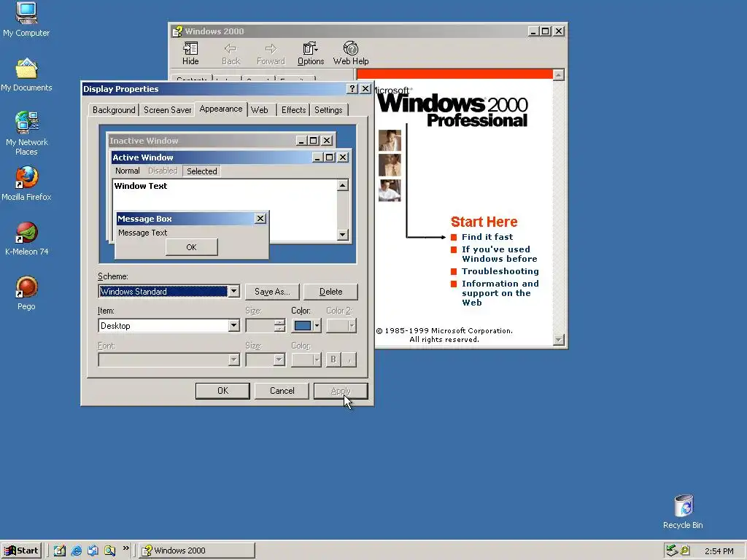The width and height of the screenshot is (747, 560).
Task: Open the Settings tab
Action: [328, 110]
